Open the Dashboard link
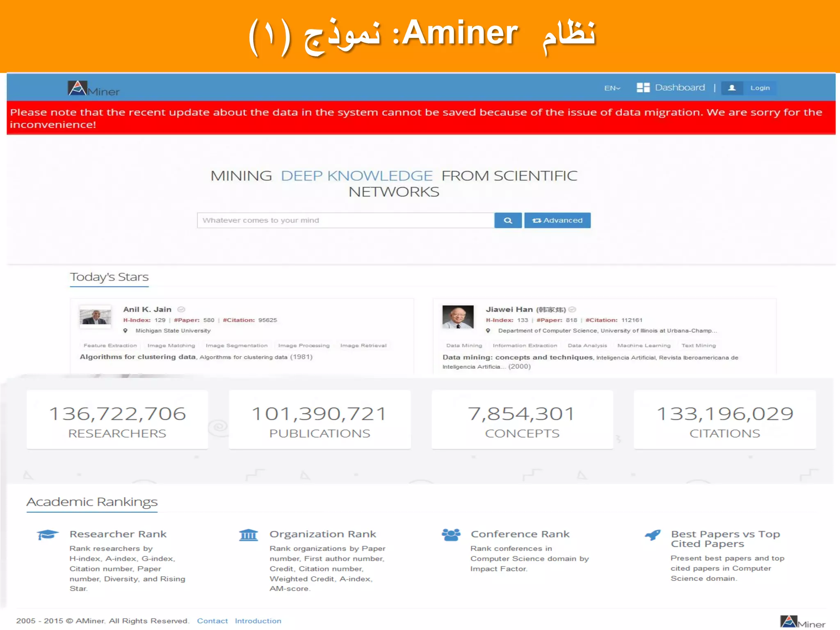This screenshot has width=840, height=630. tap(680, 87)
